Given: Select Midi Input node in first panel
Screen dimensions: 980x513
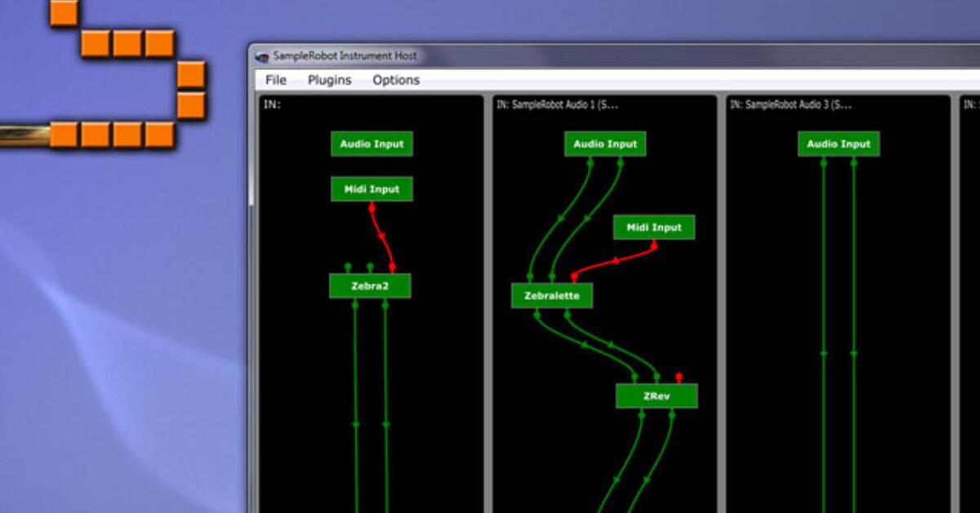Looking at the screenshot, I should [372, 189].
